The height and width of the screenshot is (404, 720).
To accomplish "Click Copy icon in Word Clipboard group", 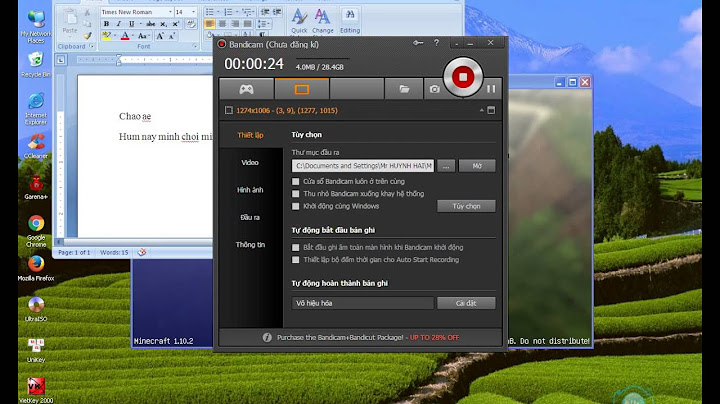I will tap(87, 24).
